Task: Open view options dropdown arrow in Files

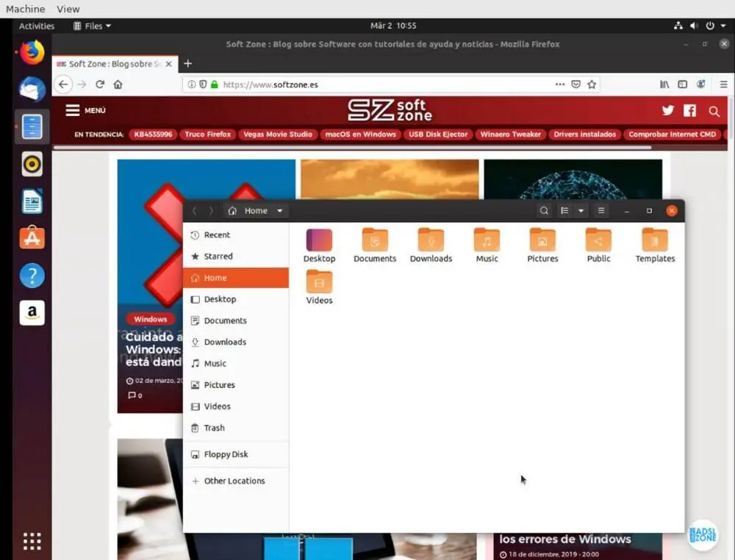Action: (x=581, y=211)
